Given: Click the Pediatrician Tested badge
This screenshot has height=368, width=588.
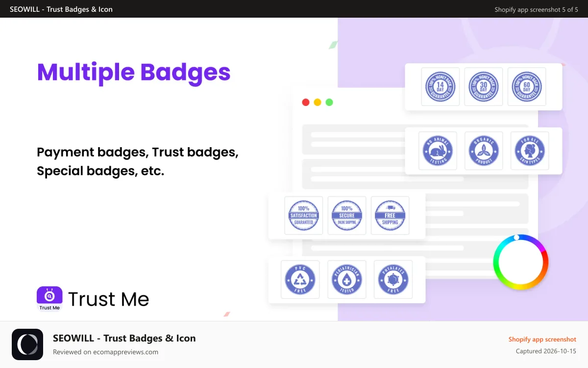Looking at the screenshot, I should point(347,279).
